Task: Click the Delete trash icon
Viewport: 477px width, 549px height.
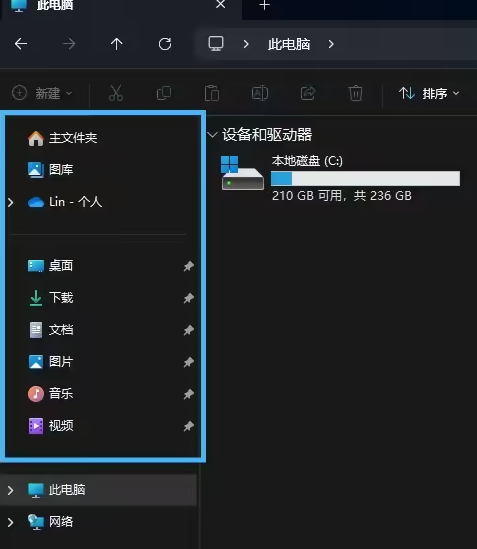Action: (355, 93)
